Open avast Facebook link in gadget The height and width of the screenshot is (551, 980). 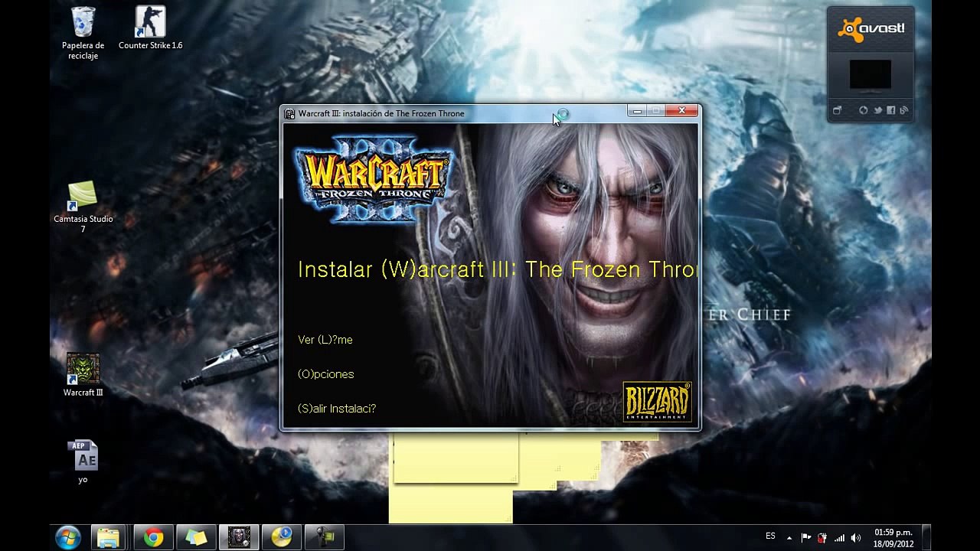pos(890,110)
